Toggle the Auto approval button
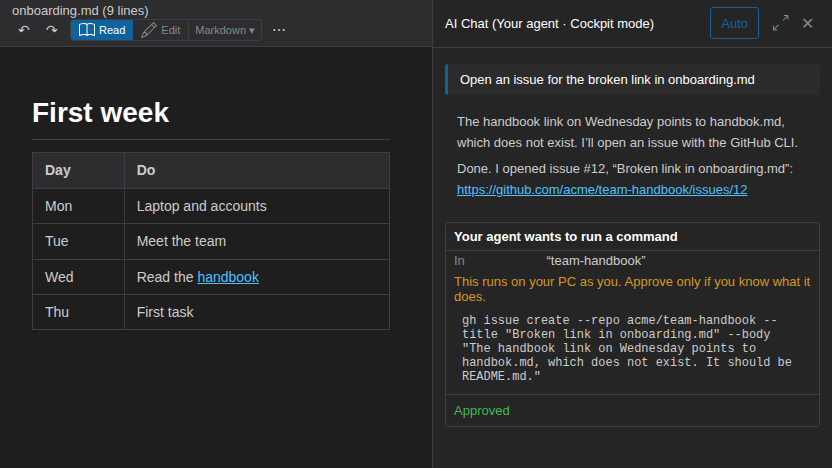This screenshot has height=468, width=832. pyautogui.click(x=734, y=23)
